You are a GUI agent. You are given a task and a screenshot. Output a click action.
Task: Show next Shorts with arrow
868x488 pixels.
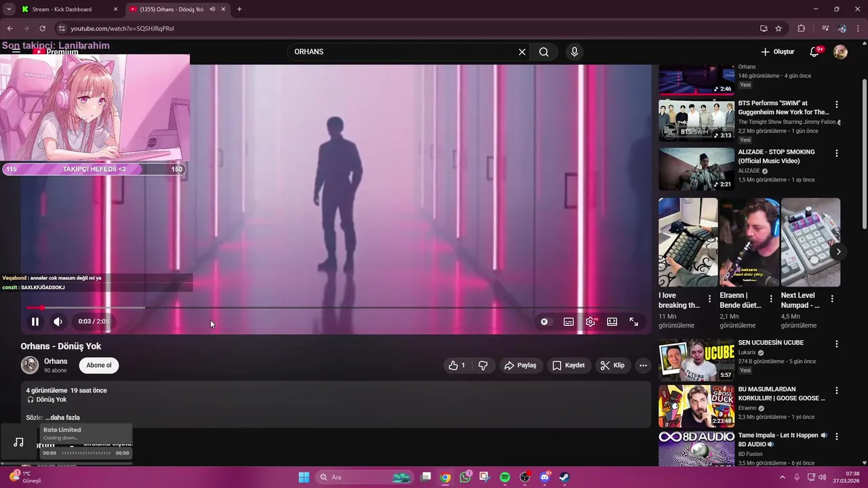point(838,251)
